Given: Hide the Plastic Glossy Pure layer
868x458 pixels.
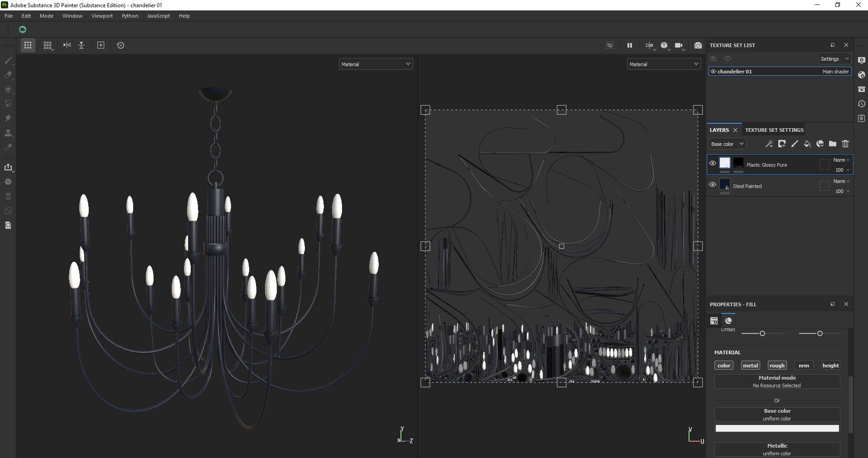Looking at the screenshot, I should (713, 164).
